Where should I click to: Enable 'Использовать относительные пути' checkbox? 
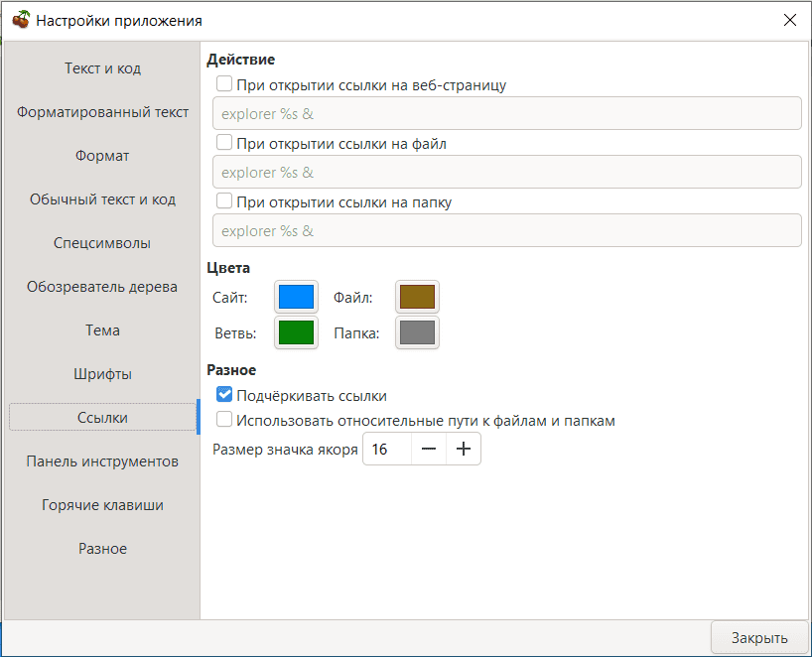(x=224, y=421)
